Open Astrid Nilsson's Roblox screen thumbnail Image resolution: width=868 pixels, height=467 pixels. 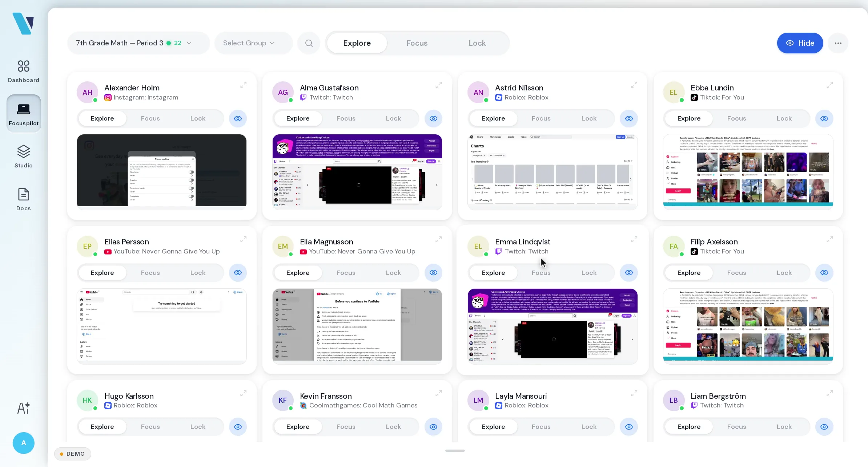click(552, 172)
